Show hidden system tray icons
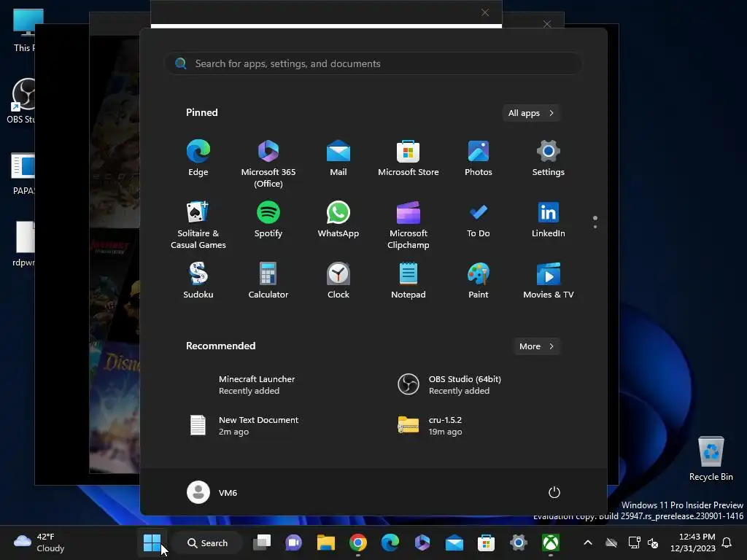 tap(588, 542)
